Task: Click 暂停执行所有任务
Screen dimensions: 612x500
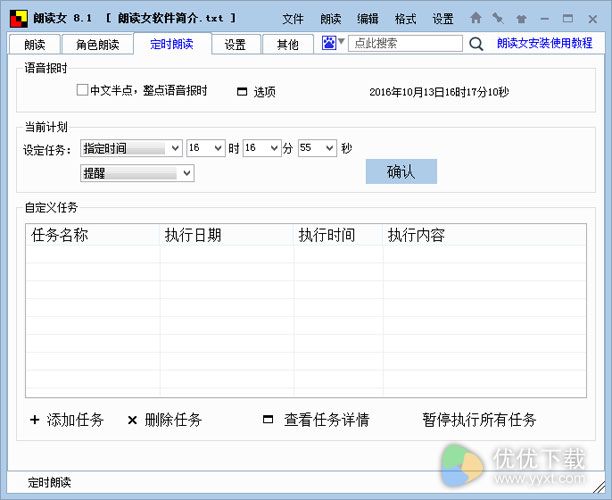Action: [479, 420]
